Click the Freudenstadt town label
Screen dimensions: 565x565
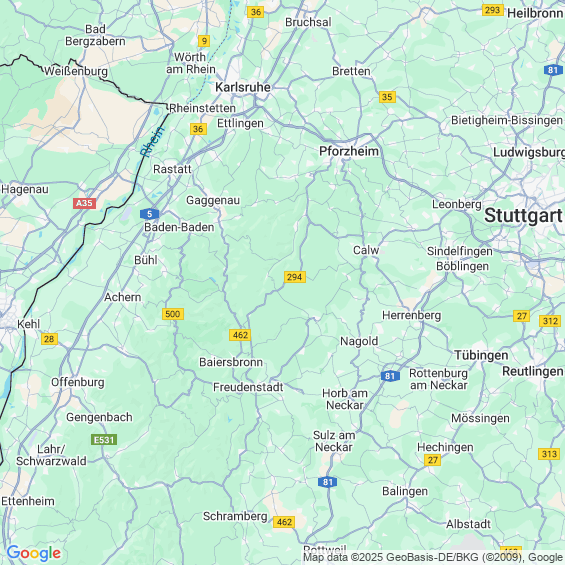click(248, 387)
